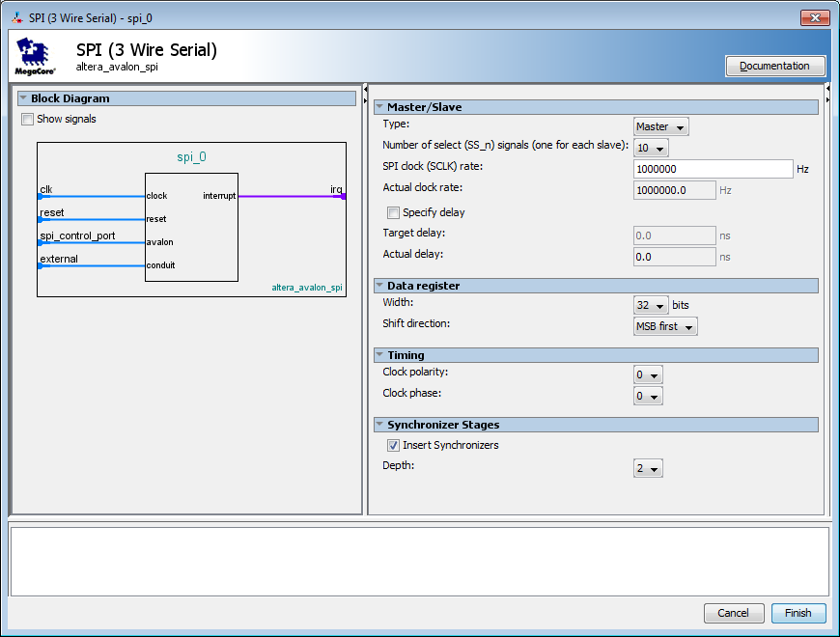Select the external conduit interface label
The image size is (840, 637).
pyautogui.click(x=59, y=259)
